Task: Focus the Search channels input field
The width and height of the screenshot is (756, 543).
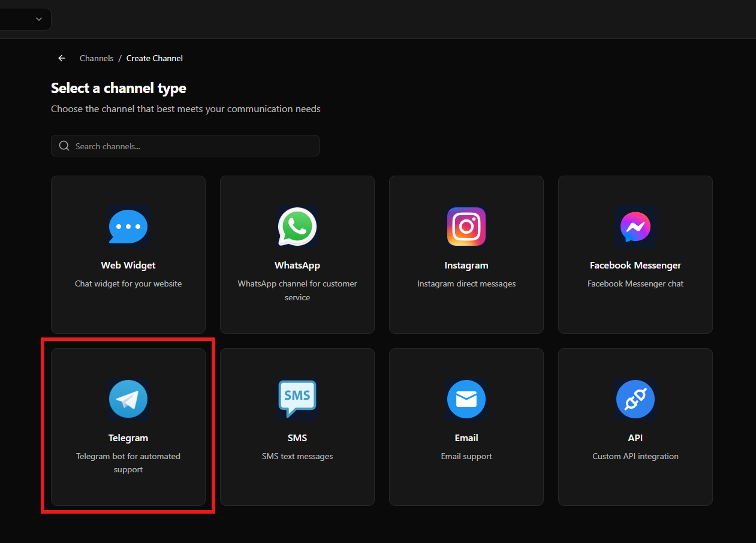Action: pyautogui.click(x=185, y=146)
